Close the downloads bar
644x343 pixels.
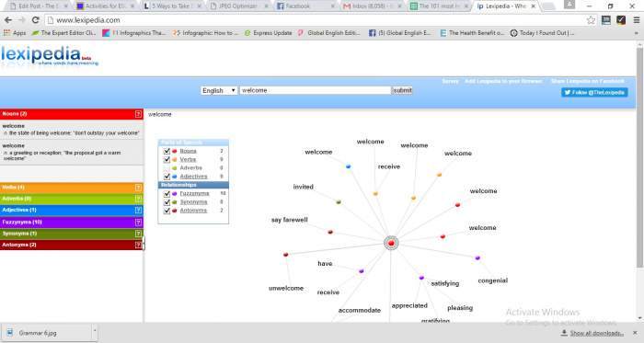[x=635, y=333]
